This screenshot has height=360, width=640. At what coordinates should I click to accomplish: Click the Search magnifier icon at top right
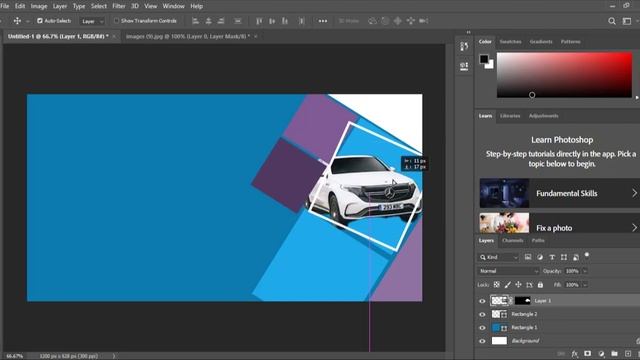(x=612, y=21)
